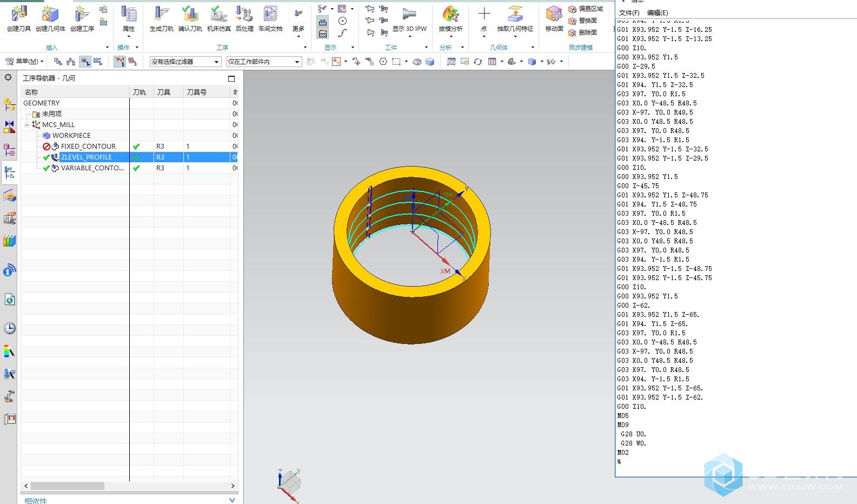Open 编辑(E) menu in the information window
The width and height of the screenshot is (857, 504).
pyautogui.click(x=657, y=12)
